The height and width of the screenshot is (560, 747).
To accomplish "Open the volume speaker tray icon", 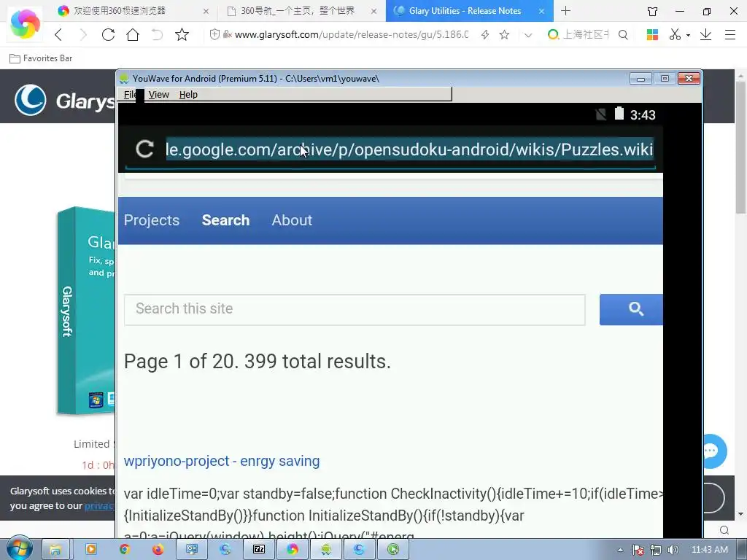I will click(673, 550).
